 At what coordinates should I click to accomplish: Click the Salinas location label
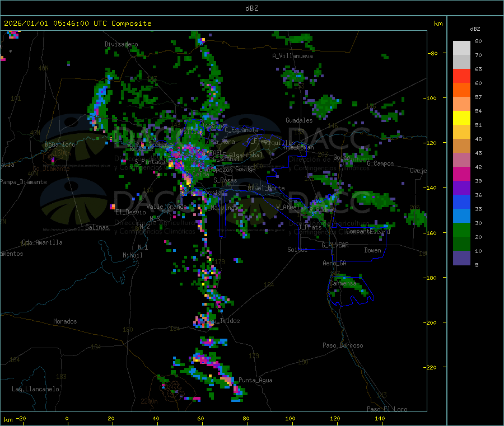[x=97, y=227]
